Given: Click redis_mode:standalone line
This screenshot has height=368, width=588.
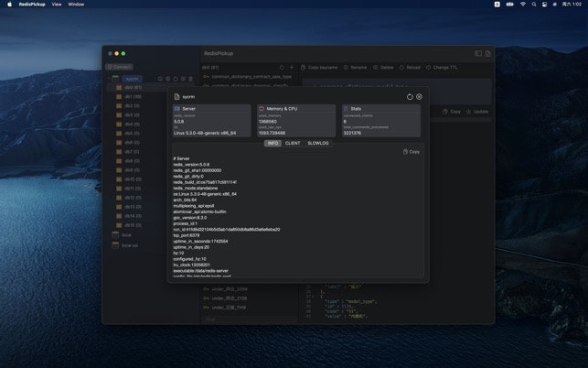Looking at the screenshot, I should click(196, 189).
